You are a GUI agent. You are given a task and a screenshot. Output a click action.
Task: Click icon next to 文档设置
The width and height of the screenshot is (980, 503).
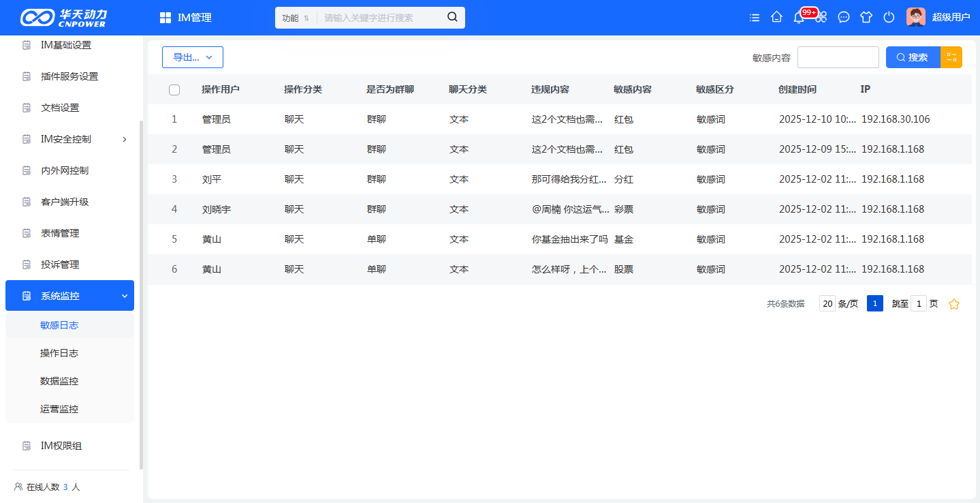27,108
